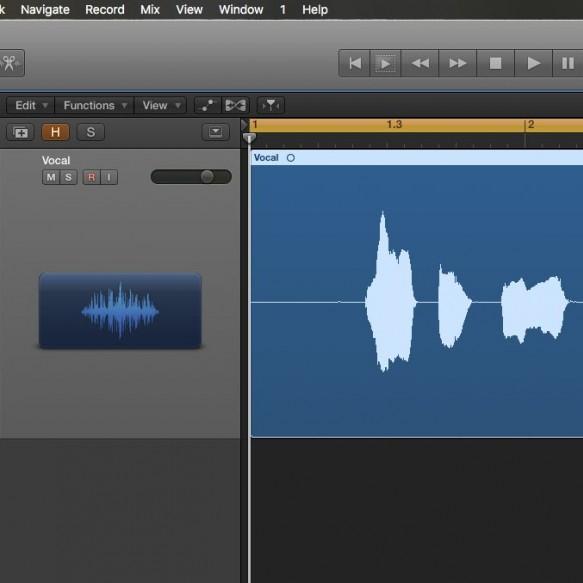Viewport: 583px width, 583px height.
Task: Click the Rewind transport button
Action: (x=420, y=63)
